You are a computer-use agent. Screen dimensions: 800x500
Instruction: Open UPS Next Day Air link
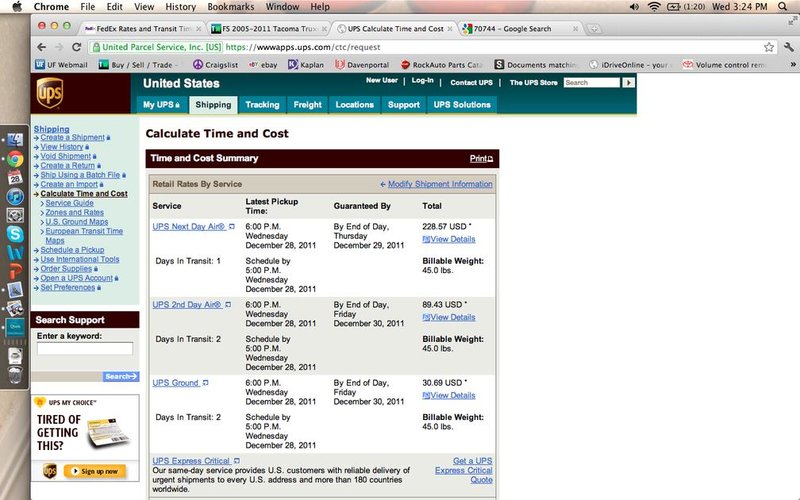(188, 227)
